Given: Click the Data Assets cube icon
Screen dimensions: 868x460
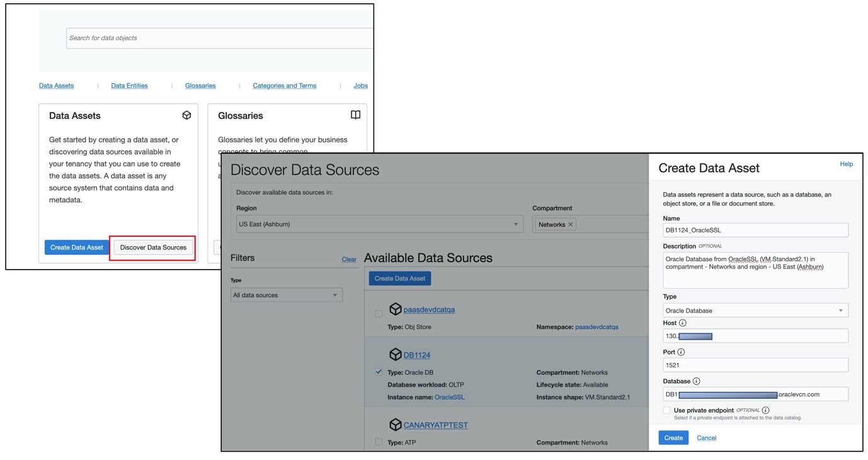Looking at the screenshot, I should point(186,115).
